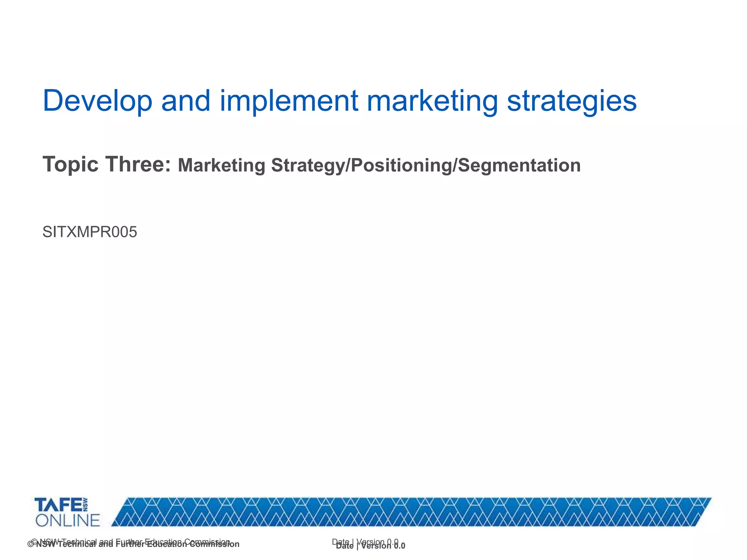
Task: Click the small vertical NSW logo text
Action: pyautogui.click(x=85, y=505)
